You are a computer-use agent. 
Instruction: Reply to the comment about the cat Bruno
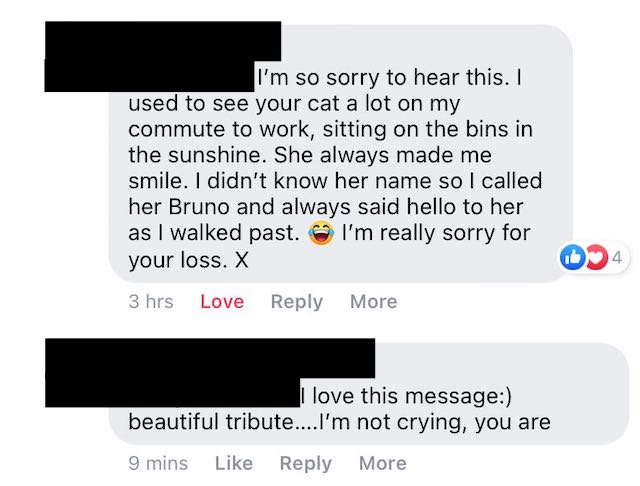click(297, 302)
